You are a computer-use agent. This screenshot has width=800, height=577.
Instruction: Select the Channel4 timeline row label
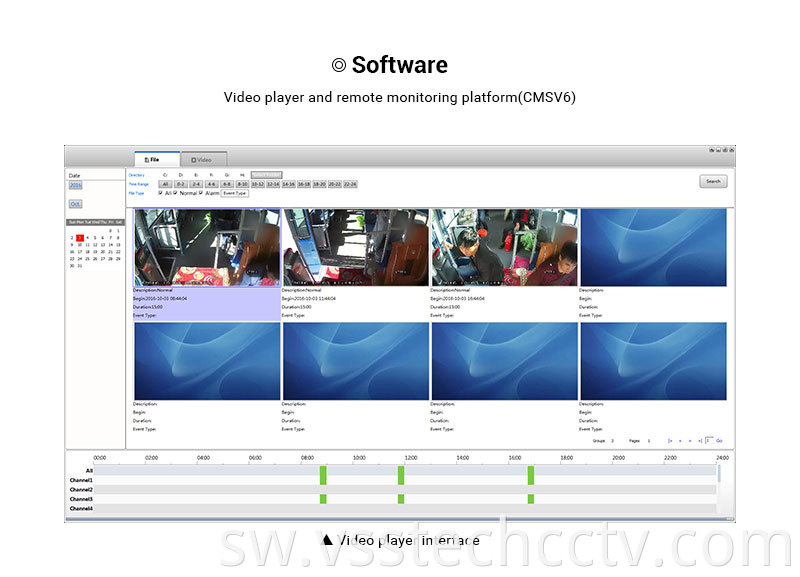(81, 509)
